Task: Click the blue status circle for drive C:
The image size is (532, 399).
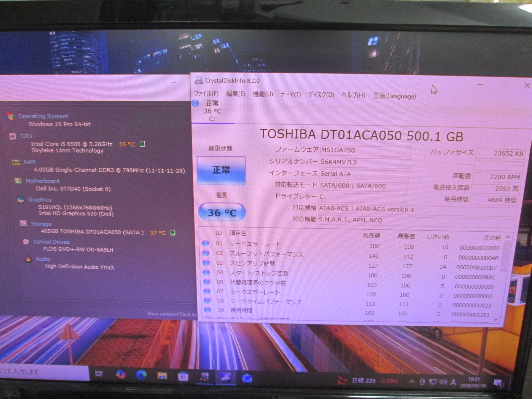Action: (196, 103)
